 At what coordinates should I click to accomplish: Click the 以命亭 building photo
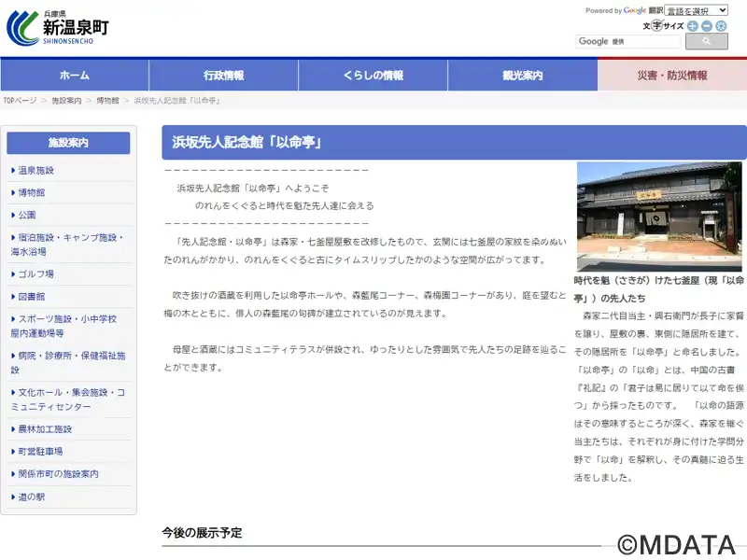[659, 217]
